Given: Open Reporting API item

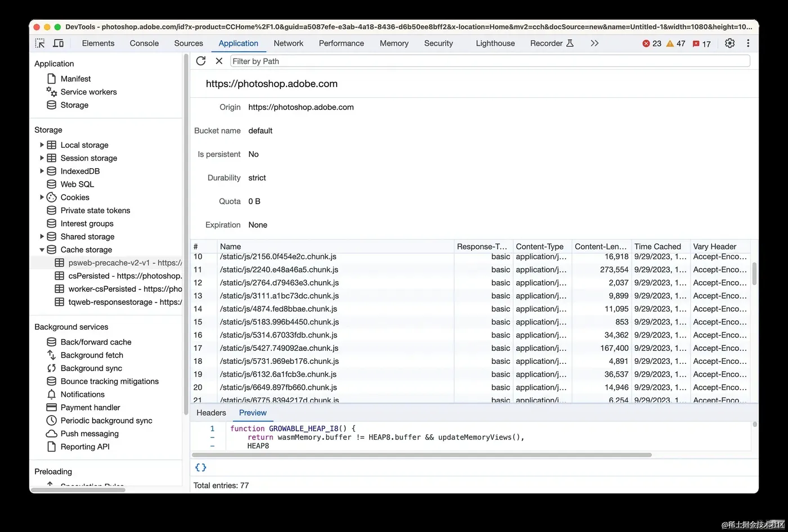Looking at the screenshot, I should 85,447.
